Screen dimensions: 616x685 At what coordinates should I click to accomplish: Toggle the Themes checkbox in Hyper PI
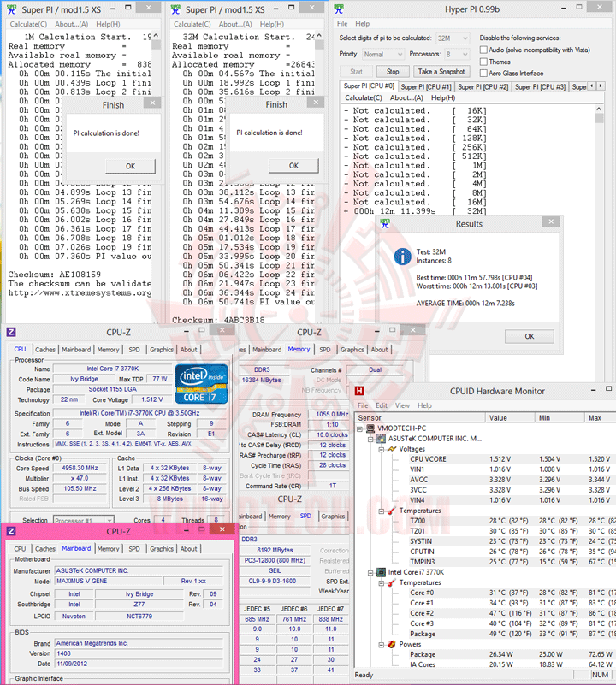point(483,62)
